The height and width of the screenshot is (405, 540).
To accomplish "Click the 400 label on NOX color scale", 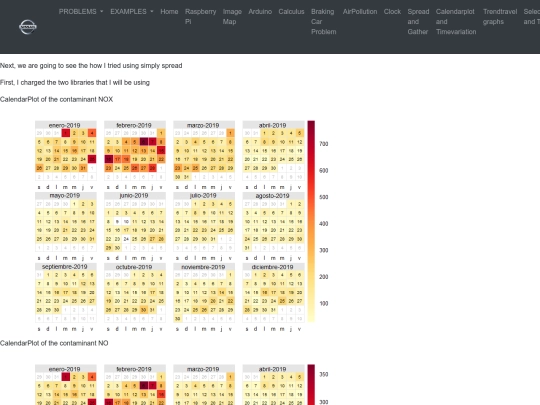I will tap(324, 224).
